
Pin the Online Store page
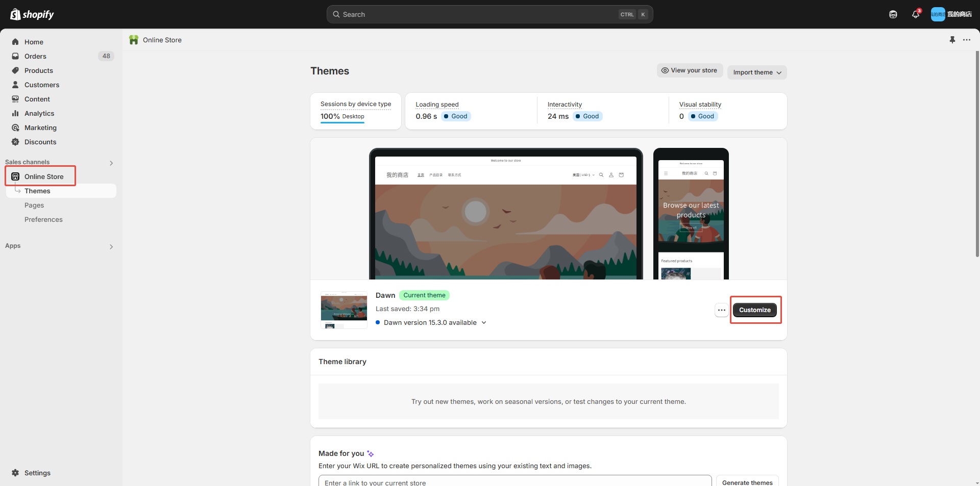pos(952,40)
